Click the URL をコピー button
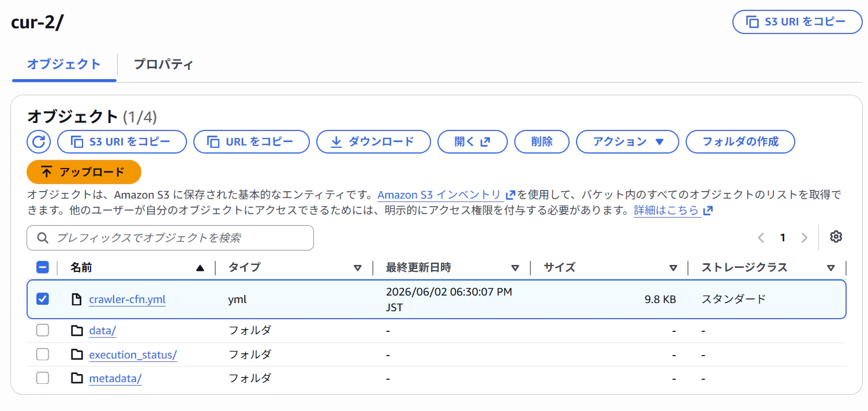The height and width of the screenshot is (411, 868). pos(252,141)
